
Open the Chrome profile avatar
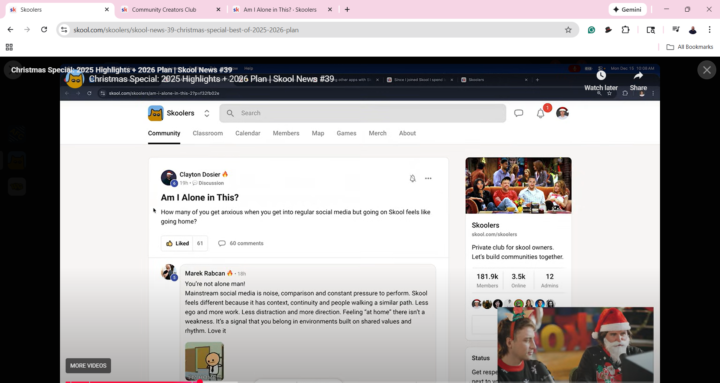coord(692,30)
